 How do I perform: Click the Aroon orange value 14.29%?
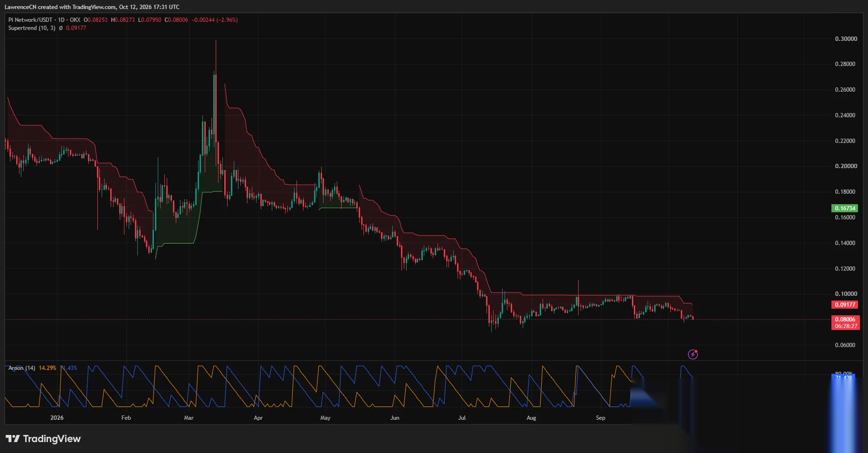tap(48, 368)
